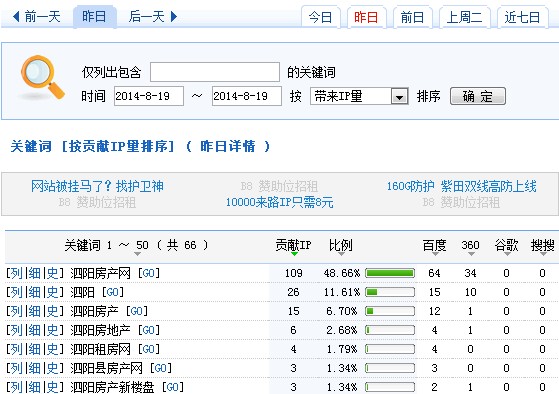This screenshot has width=559, height=394.
Task: Click GO link next to 泗阳房地产
Action: 149,330
